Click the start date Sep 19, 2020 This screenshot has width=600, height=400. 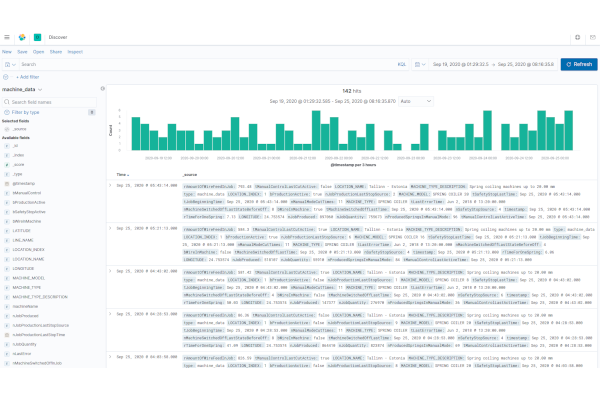[461, 64]
